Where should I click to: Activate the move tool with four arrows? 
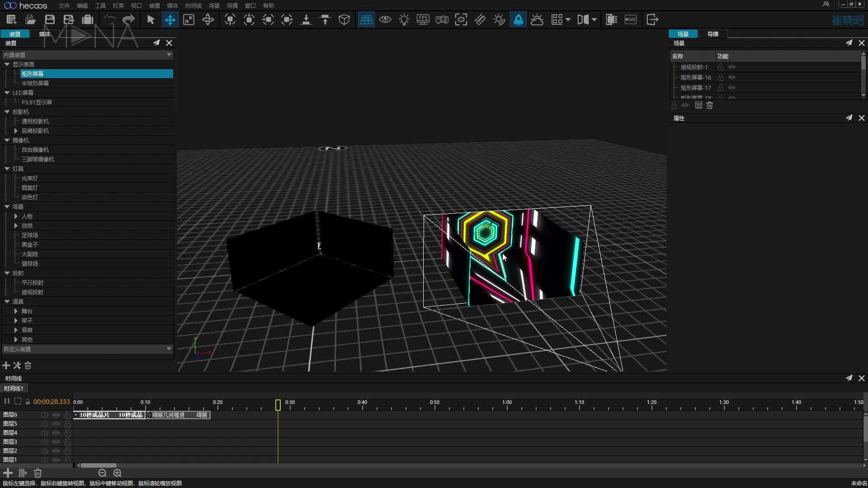click(x=170, y=20)
